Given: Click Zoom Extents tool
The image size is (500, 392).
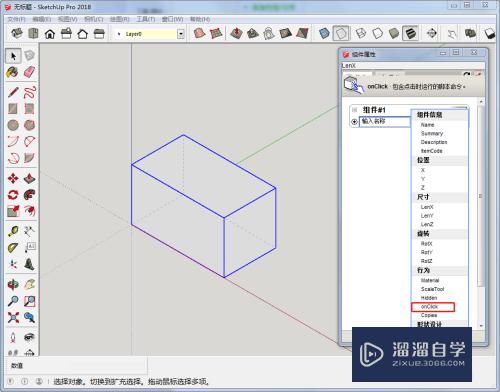Looking at the screenshot, I should [13, 317].
